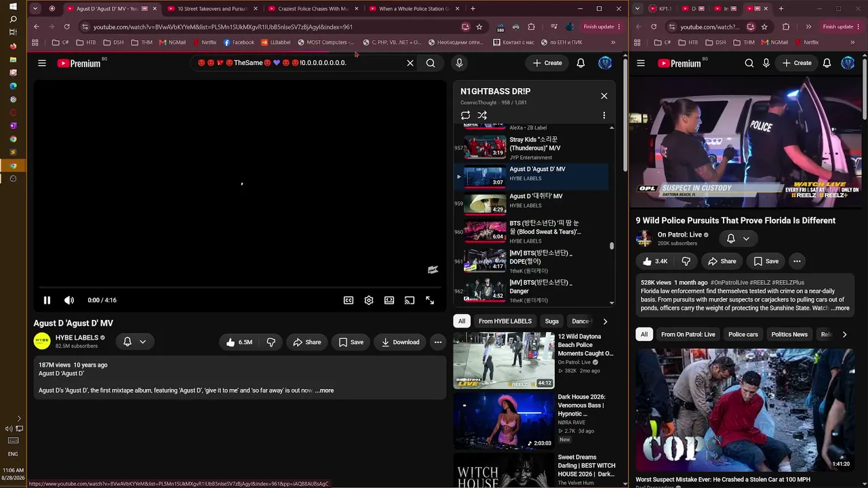
Task: Dislike the Agust D video
Action: click(271, 342)
